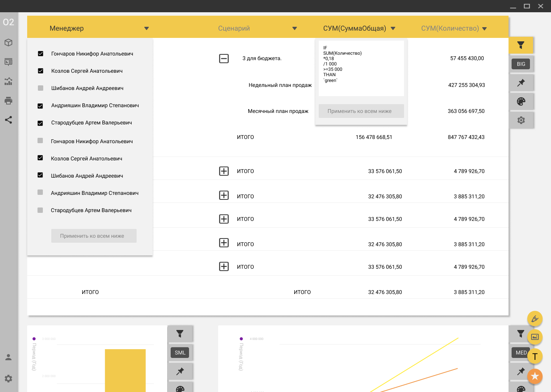Screen dimensions: 551x392
Task: Click the orange star floating button
Action: 535,377
